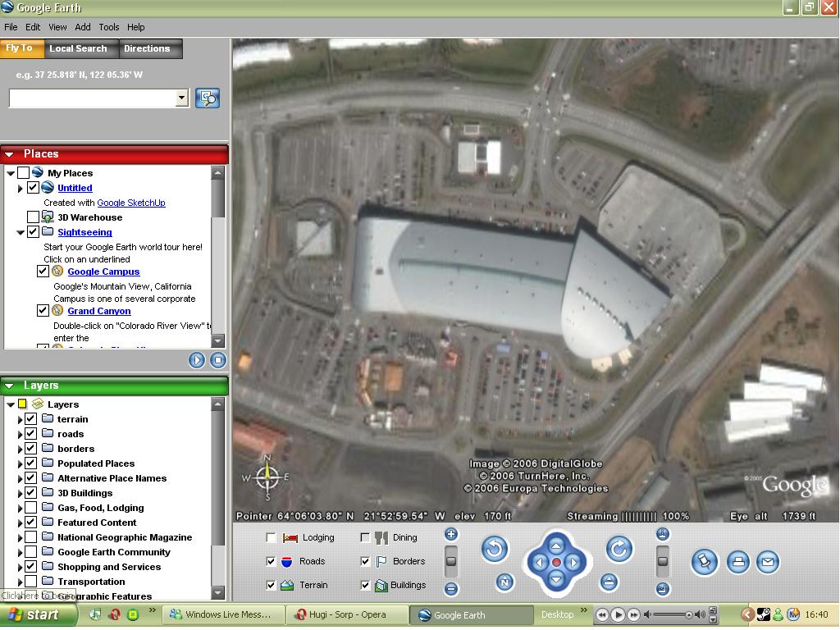The image size is (840, 630).
Task: Enable the Gas, Food, Lodging layer
Action: (31, 507)
